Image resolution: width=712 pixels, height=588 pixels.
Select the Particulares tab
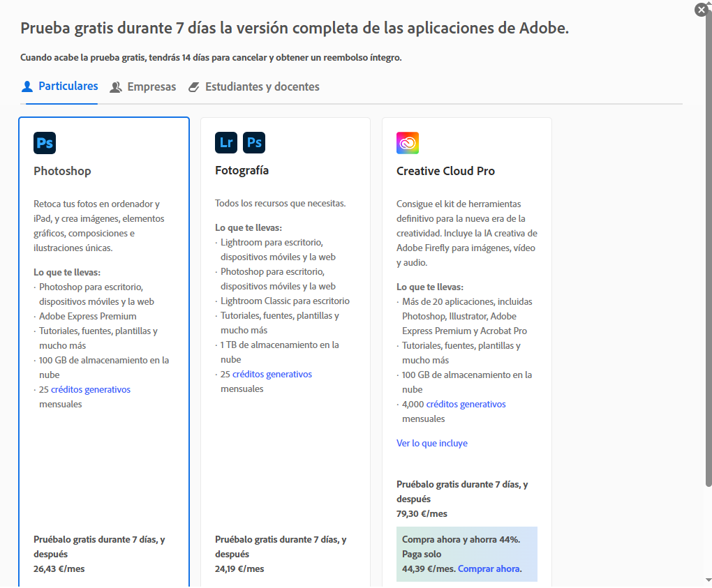[x=68, y=86]
